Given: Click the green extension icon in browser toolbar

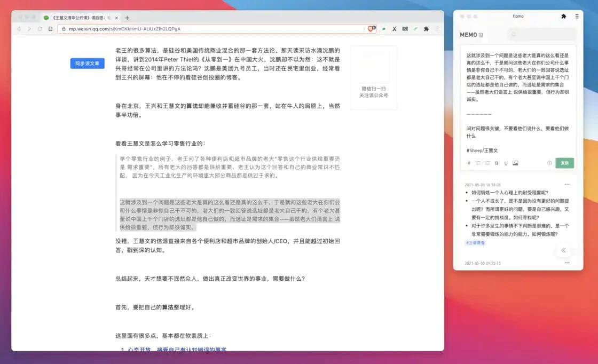Looking at the screenshot, I should click(384, 29).
